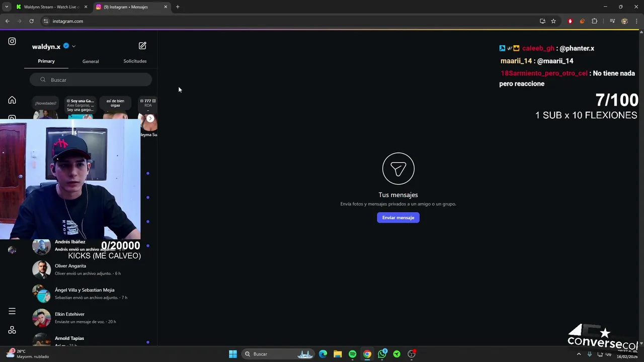Screen dimensions: 644x362
Task: Launch Microsoft Edge from taskbar
Action: tap(323, 354)
